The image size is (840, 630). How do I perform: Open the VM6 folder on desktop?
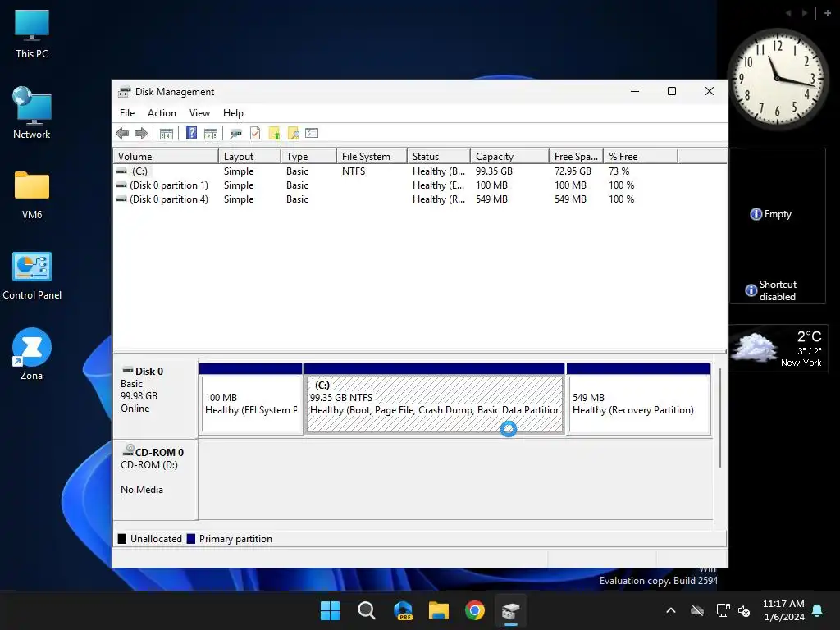(32, 194)
